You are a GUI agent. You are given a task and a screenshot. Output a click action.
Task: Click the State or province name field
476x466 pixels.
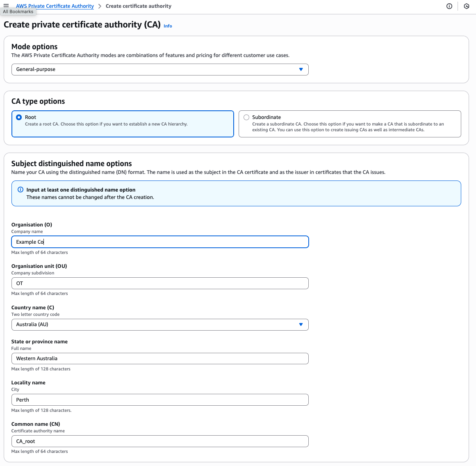coord(160,359)
